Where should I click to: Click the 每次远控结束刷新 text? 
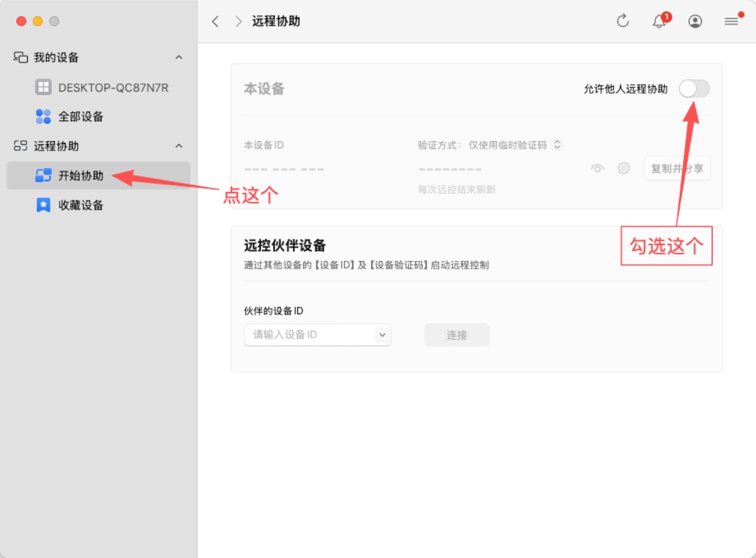(x=457, y=190)
